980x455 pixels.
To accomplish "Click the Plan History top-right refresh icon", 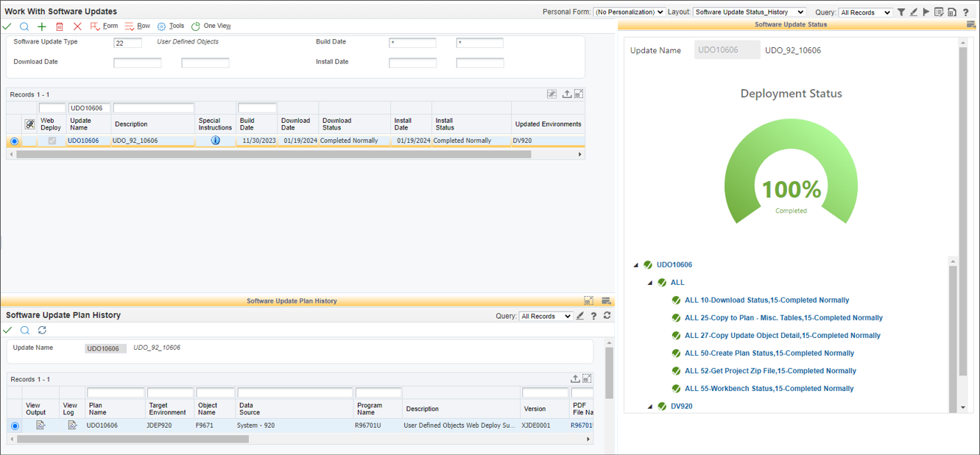I will [x=607, y=316].
